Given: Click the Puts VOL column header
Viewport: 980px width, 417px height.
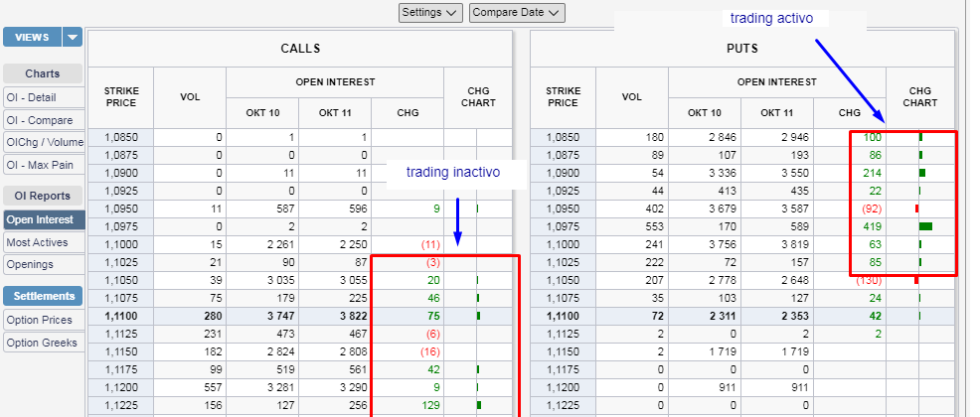Looking at the screenshot, I should click(631, 96).
